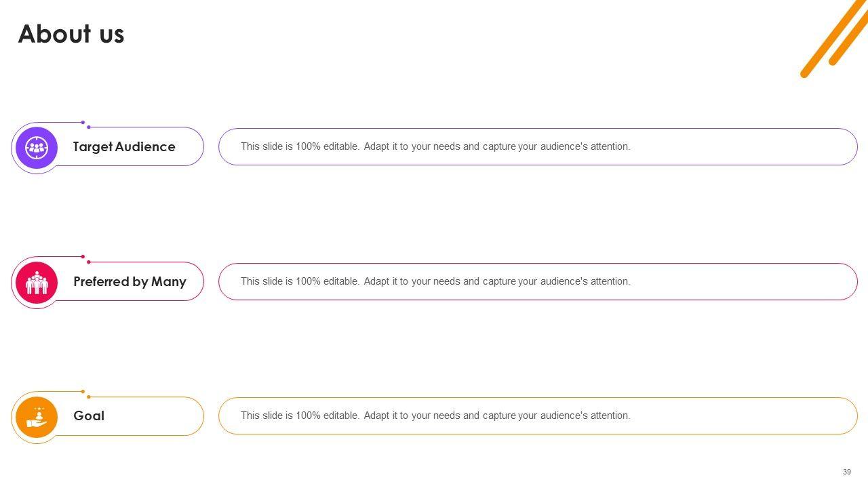
Task: Select the lower pink connector dot
Action: point(89,262)
